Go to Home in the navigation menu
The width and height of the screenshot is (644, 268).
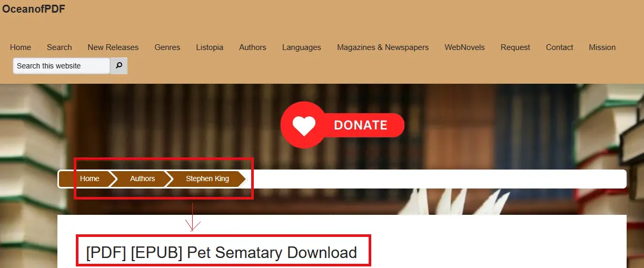pos(21,47)
